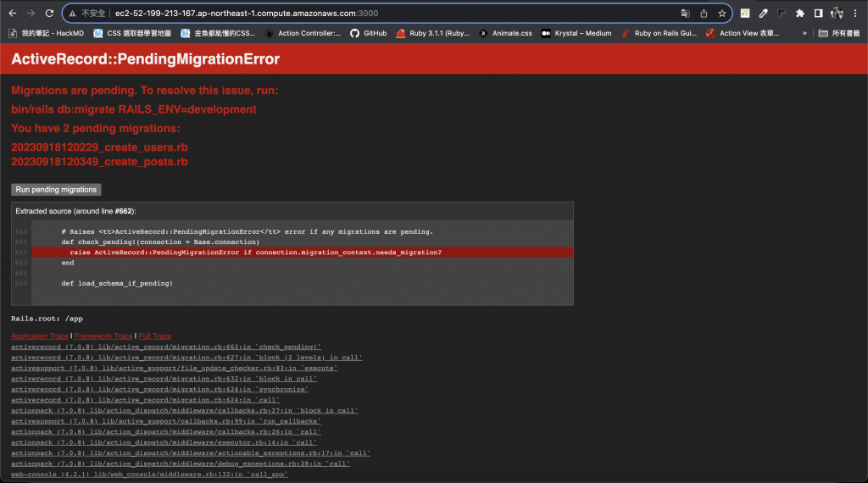Toggle the browser side panel icon
The height and width of the screenshot is (483, 868).
818,14
